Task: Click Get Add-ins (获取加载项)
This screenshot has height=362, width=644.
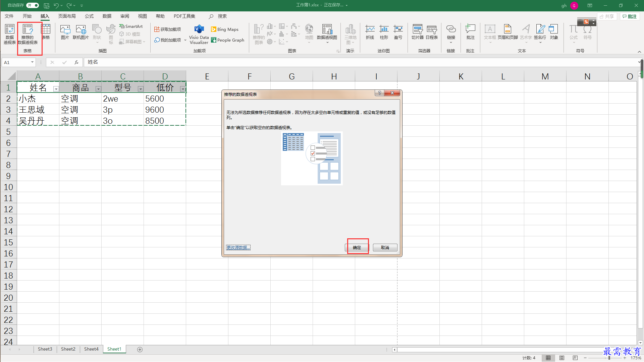Action: [x=167, y=29]
